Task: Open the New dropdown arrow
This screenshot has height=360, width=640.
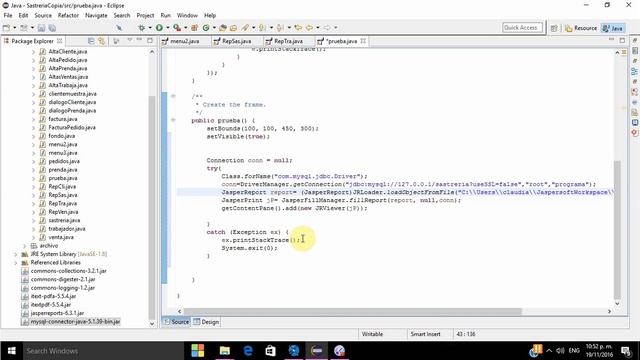Action: click(15, 28)
